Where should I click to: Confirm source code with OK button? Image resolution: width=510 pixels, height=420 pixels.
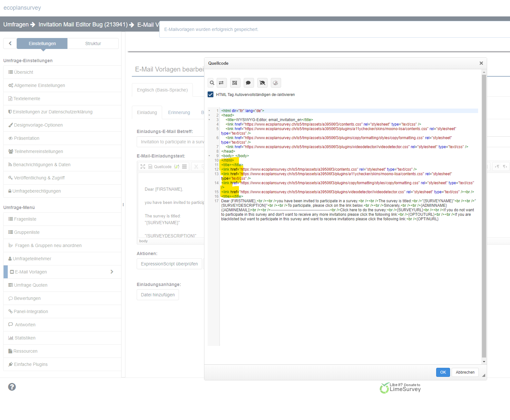443,372
